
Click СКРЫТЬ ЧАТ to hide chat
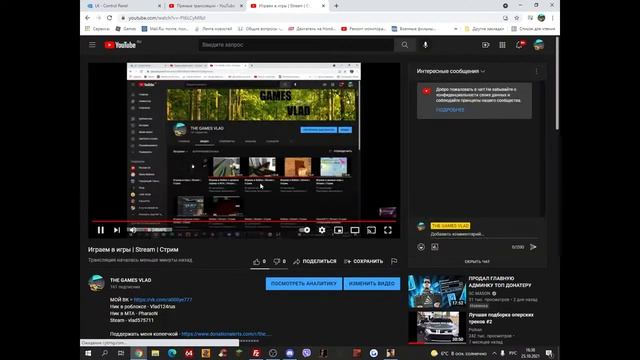pos(477,262)
